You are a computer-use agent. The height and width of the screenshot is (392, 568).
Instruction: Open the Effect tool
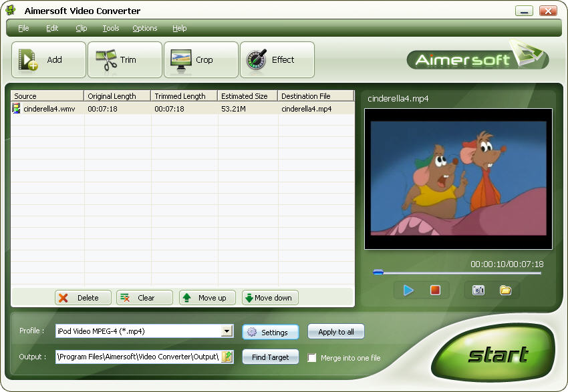pyautogui.click(x=257, y=60)
